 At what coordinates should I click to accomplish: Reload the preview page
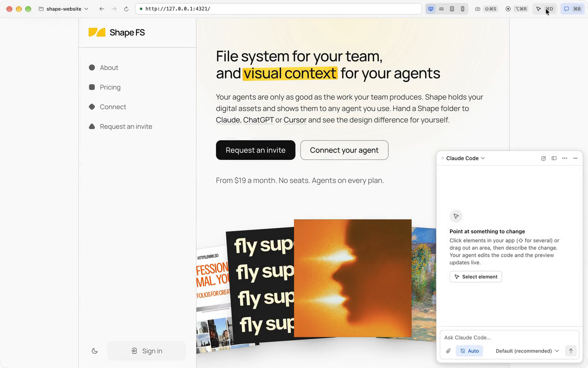pyautogui.click(x=126, y=9)
